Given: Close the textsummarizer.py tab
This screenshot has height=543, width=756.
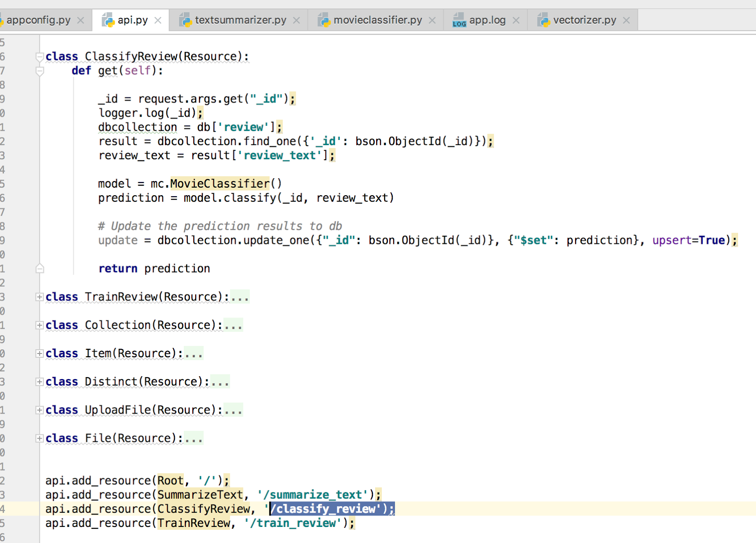Looking at the screenshot, I should 296,20.
